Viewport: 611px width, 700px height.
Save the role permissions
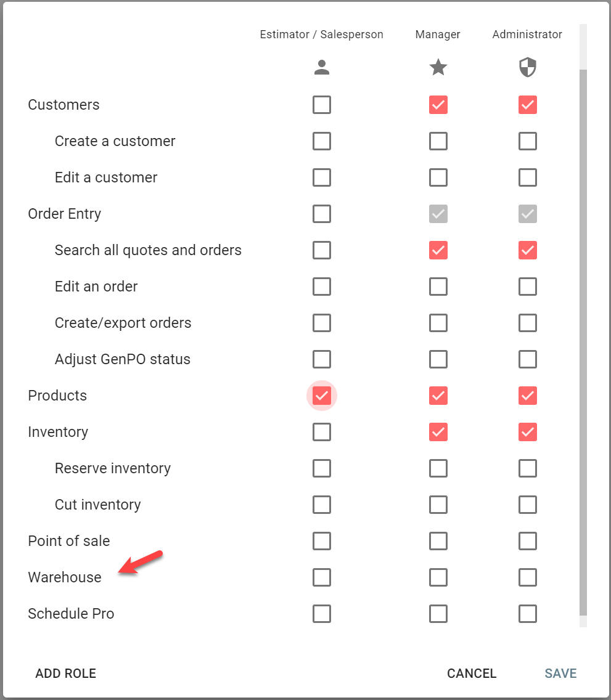(560, 674)
